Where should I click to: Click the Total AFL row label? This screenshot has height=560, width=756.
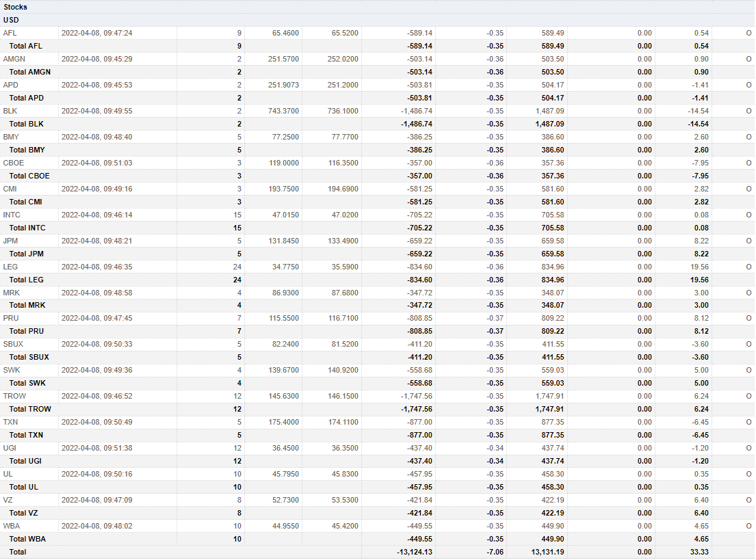(x=25, y=46)
